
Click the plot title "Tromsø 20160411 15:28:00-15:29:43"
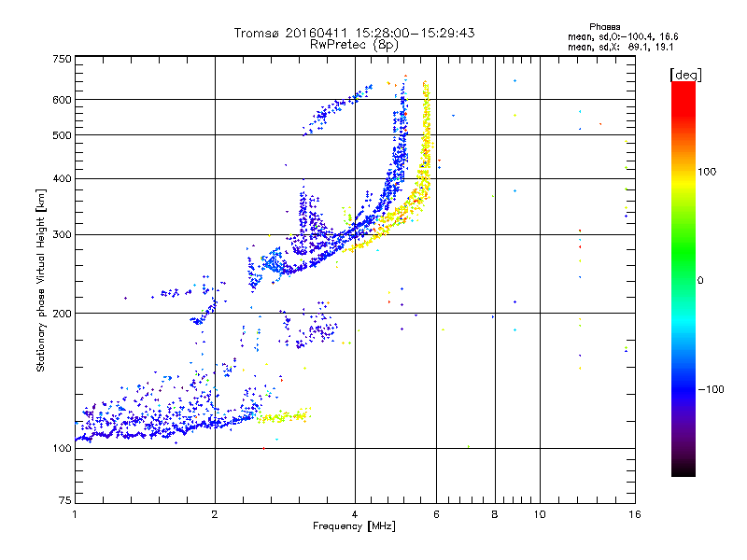tap(354, 33)
